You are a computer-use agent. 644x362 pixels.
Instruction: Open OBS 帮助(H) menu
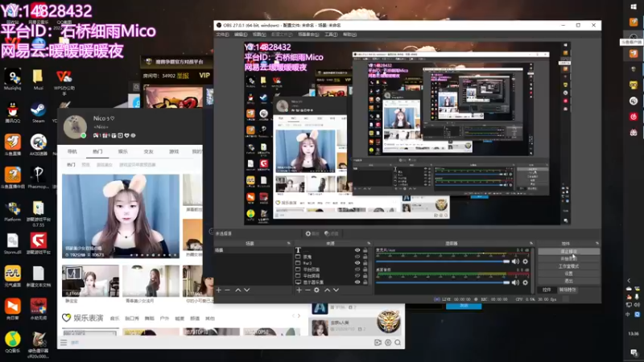click(x=349, y=35)
